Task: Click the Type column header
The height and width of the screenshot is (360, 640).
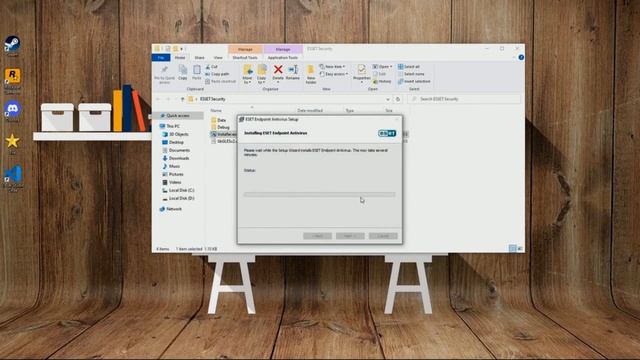Action: (350, 111)
